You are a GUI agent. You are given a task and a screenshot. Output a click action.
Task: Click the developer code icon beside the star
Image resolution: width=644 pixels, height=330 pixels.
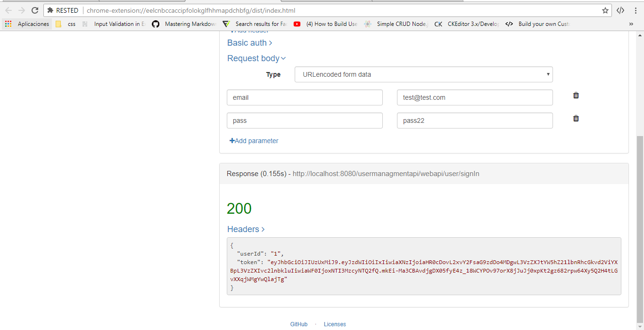(x=620, y=10)
